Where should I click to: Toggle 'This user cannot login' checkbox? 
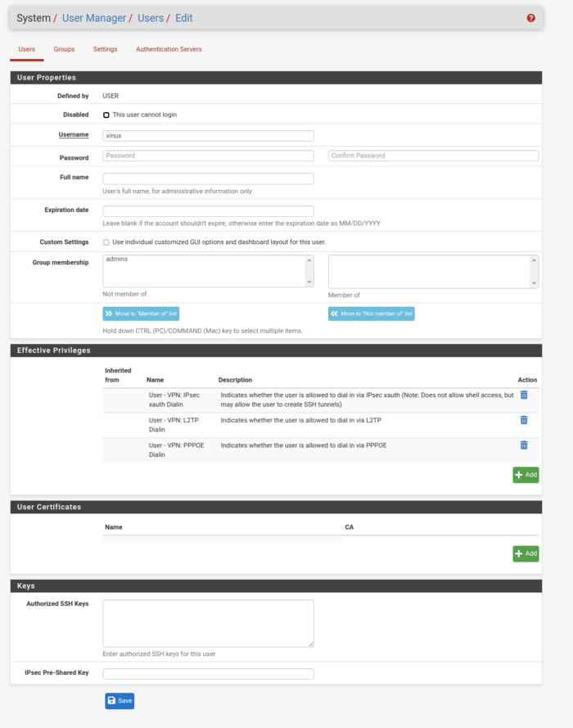pos(106,115)
